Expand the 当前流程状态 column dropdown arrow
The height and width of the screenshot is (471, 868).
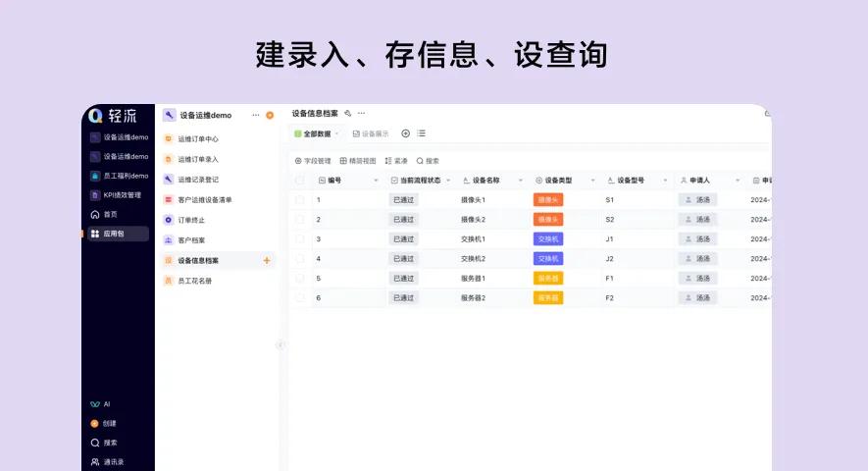(x=448, y=181)
